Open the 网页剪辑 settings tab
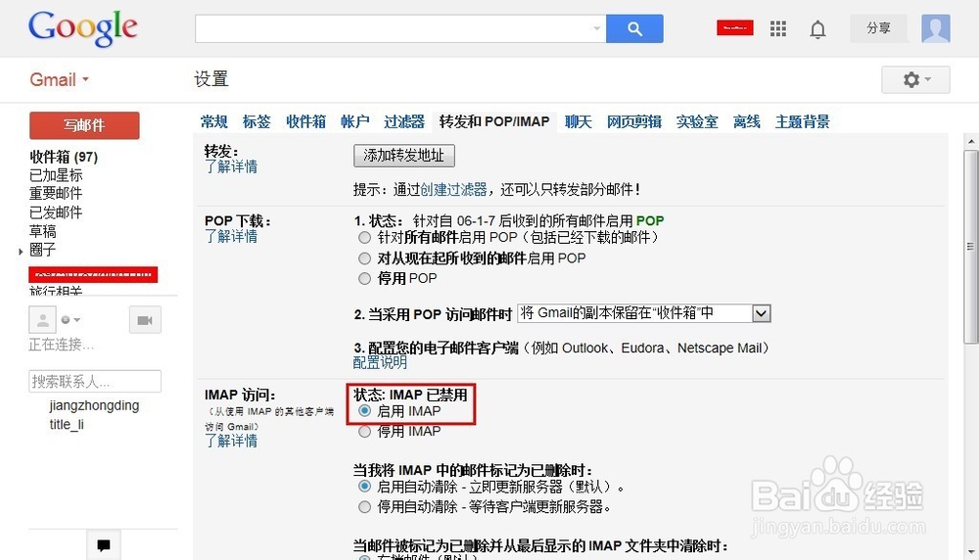Viewport: 979px width, 560px height. click(633, 121)
